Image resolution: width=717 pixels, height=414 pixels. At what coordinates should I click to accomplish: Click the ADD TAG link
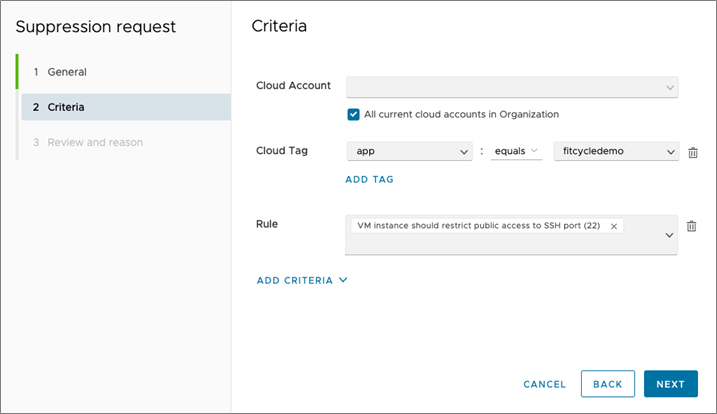[369, 179]
